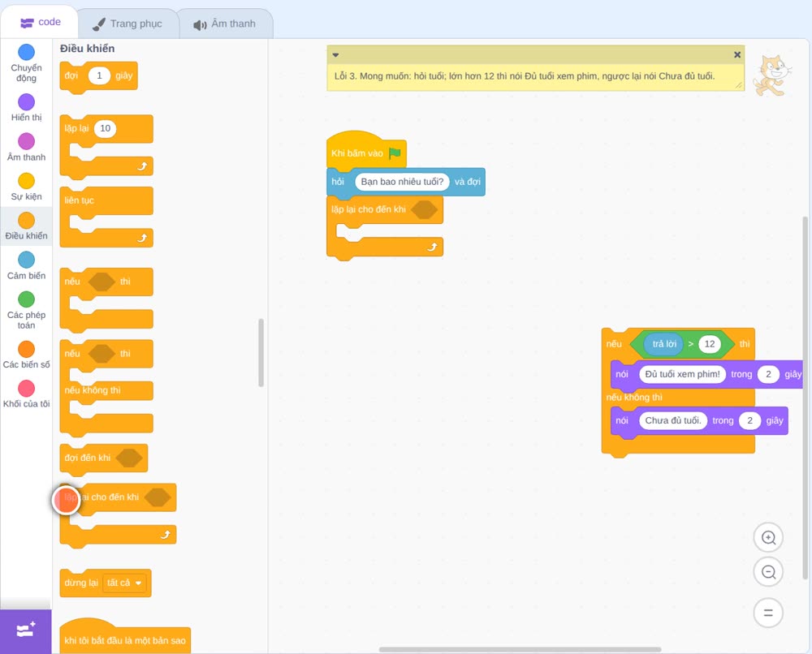Reset workspace zoom to default

coord(768,613)
